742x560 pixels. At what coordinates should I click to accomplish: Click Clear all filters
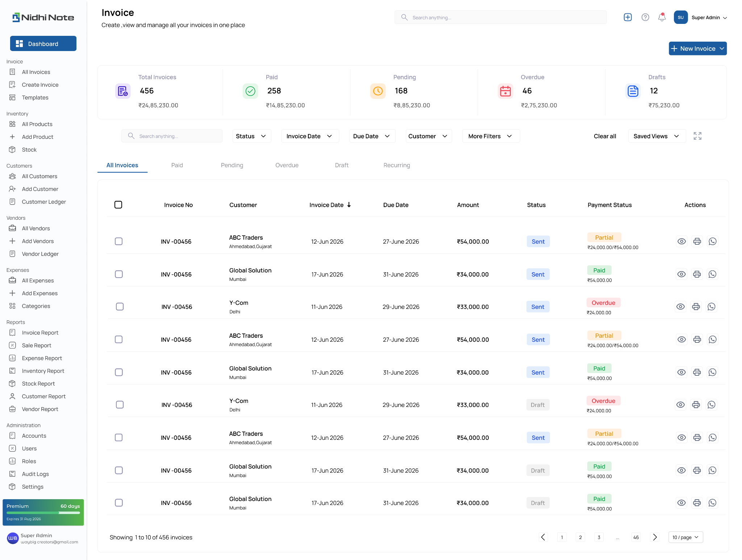click(x=605, y=136)
